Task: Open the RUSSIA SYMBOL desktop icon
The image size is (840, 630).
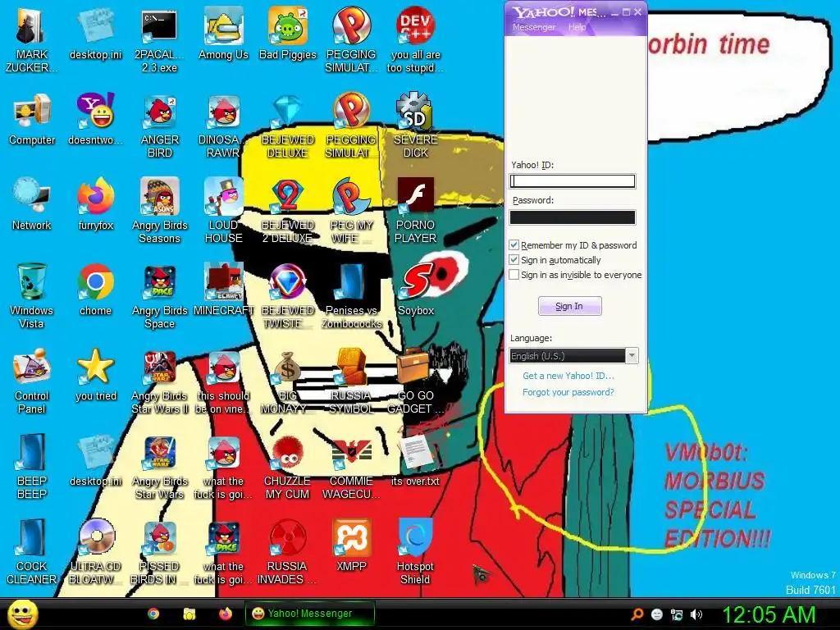Action: pyautogui.click(x=351, y=381)
